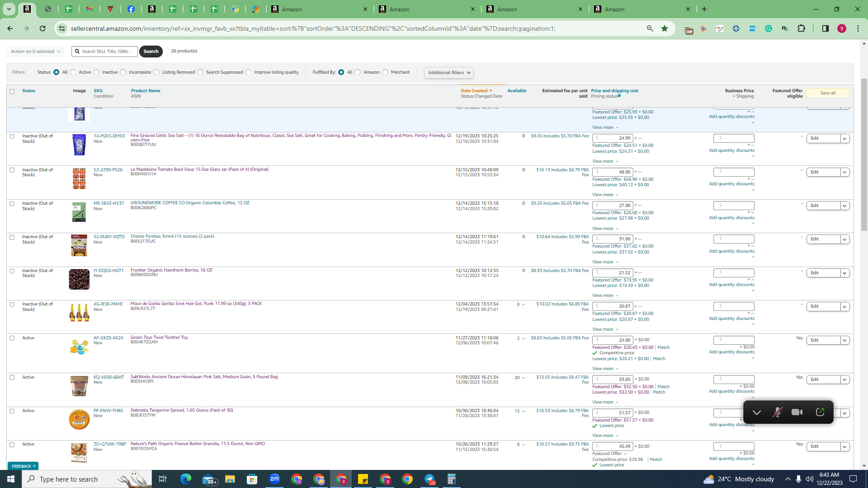The height and width of the screenshot is (488, 868).
Task: Click the camera icon in Zoom overlay
Action: point(797,412)
